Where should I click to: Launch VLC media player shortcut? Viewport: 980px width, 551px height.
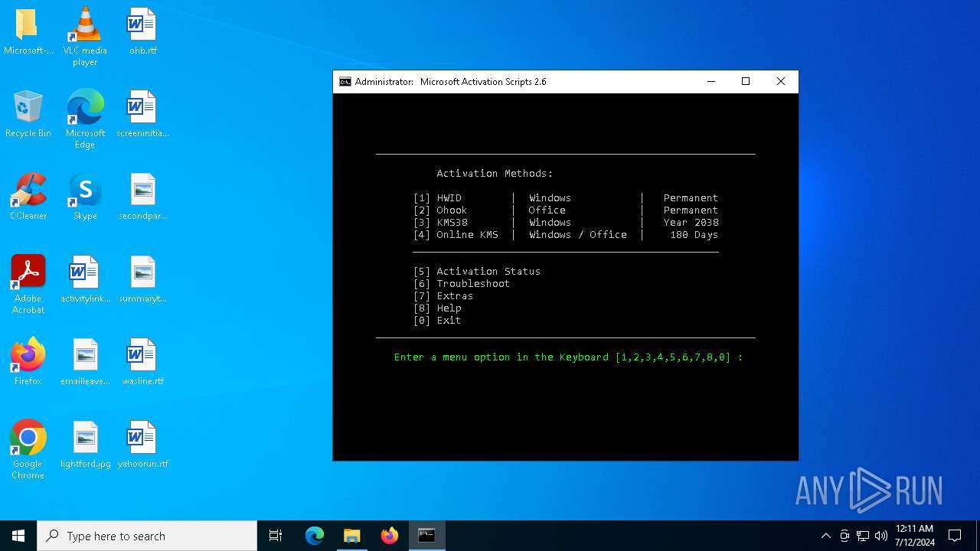pos(85,36)
